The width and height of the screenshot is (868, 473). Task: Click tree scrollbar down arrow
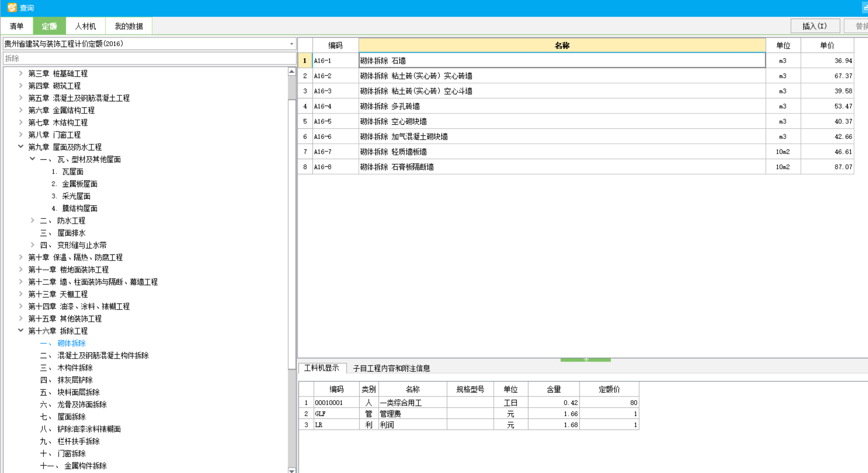pos(292,470)
